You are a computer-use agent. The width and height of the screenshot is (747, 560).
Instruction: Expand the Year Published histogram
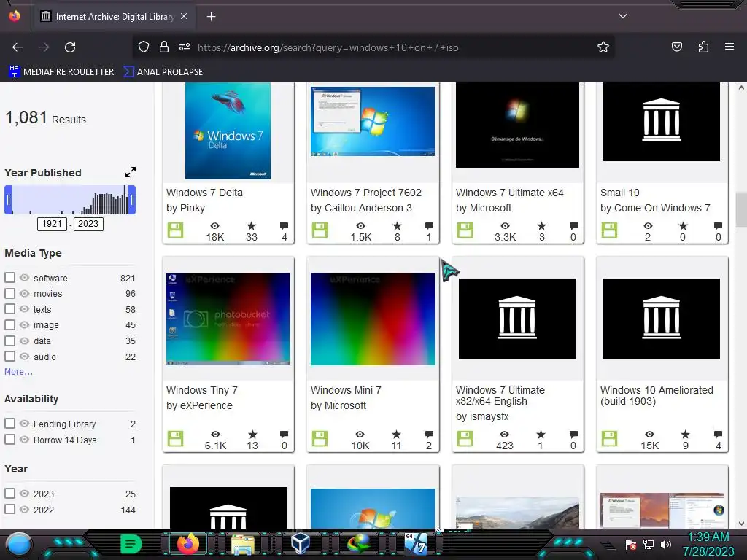tap(131, 172)
